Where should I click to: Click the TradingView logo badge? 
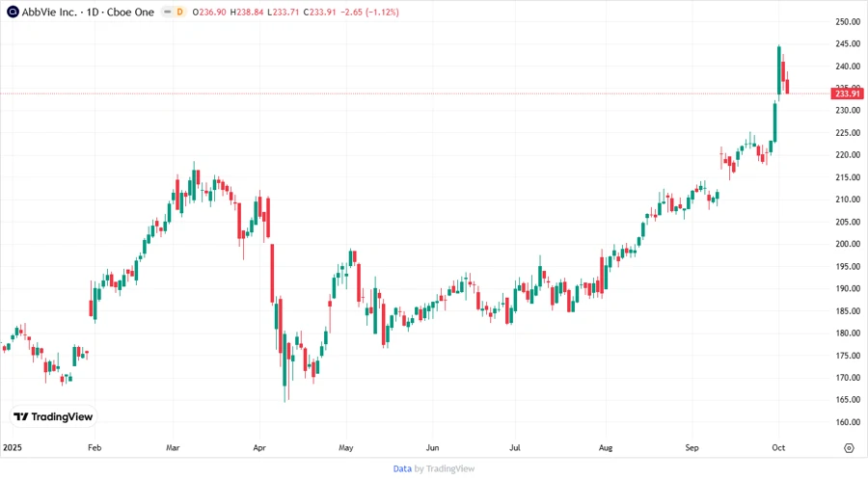[53, 416]
